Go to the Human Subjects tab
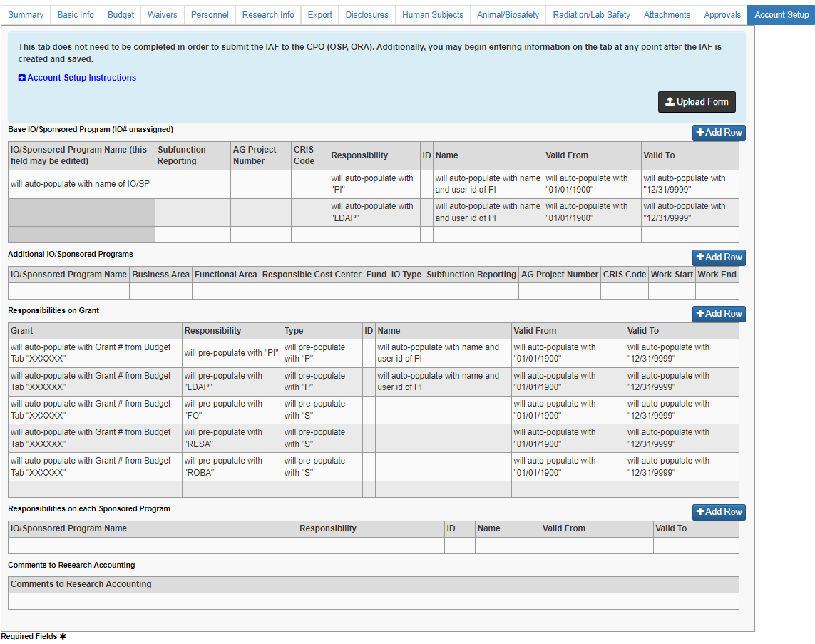The image size is (815, 644). coord(432,14)
